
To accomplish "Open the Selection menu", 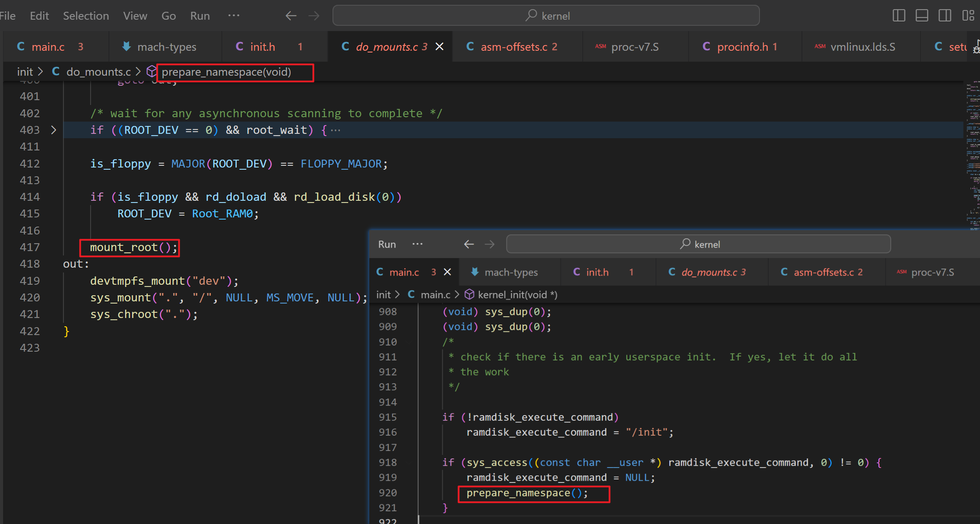I will (86, 16).
